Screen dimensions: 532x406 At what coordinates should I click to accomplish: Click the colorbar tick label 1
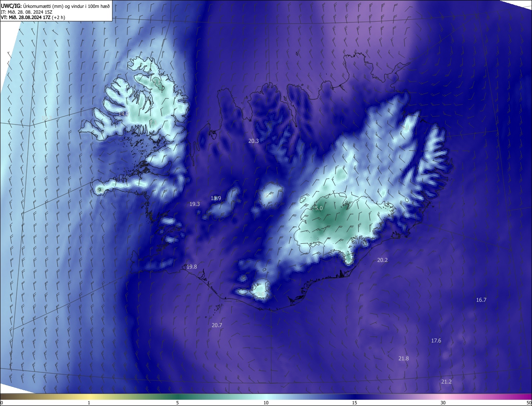tap(89, 403)
